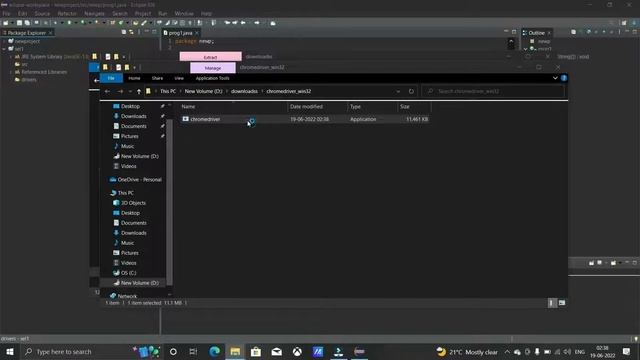Open OneDrive - Personal in sidebar

[139, 180]
